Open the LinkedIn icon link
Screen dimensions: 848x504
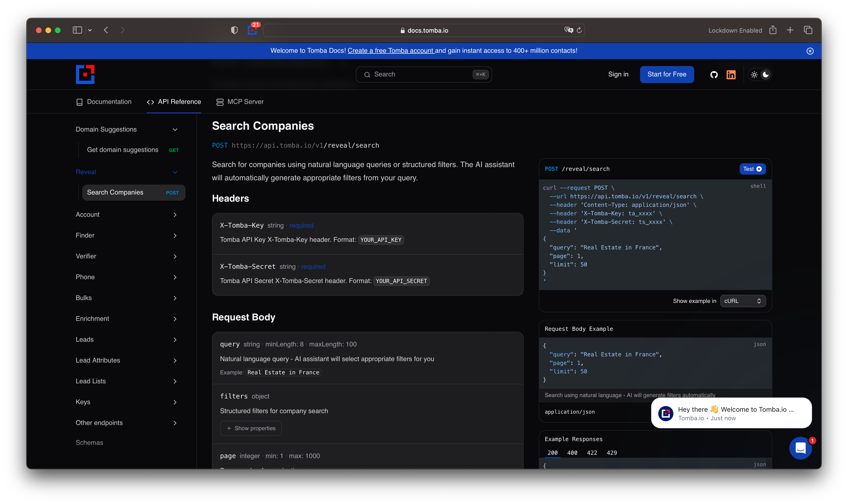731,75
